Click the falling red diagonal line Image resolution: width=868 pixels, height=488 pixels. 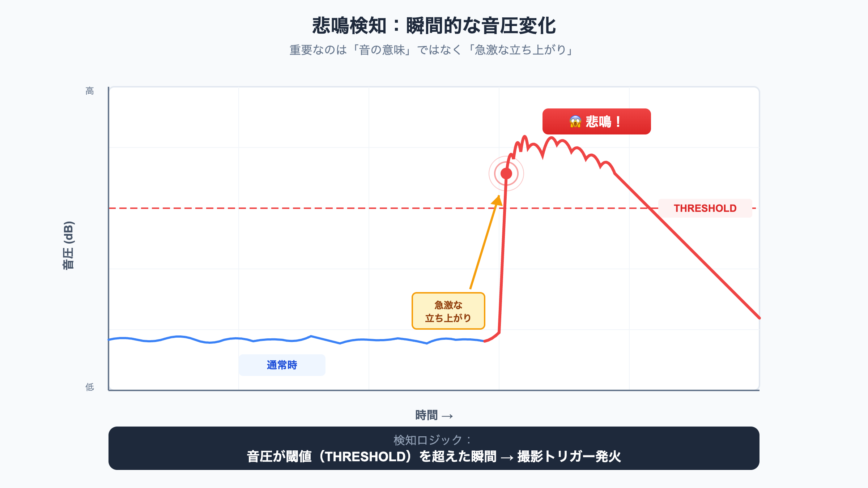pyautogui.click(x=705, y=264)
